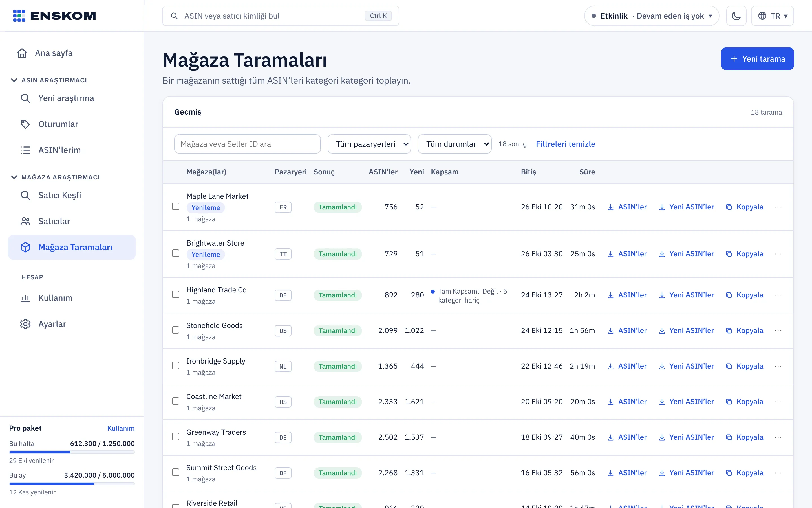Download Yeni ASIN'ler for Stonefield Goods
This screenshot has width=812, height=508.
point(686,330)
